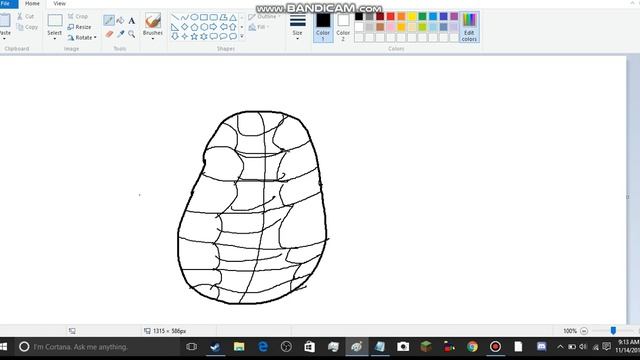The image size is (640, 360).
Task: Open the Paste dropdown arrow
Action: click(x=5, y=39)
